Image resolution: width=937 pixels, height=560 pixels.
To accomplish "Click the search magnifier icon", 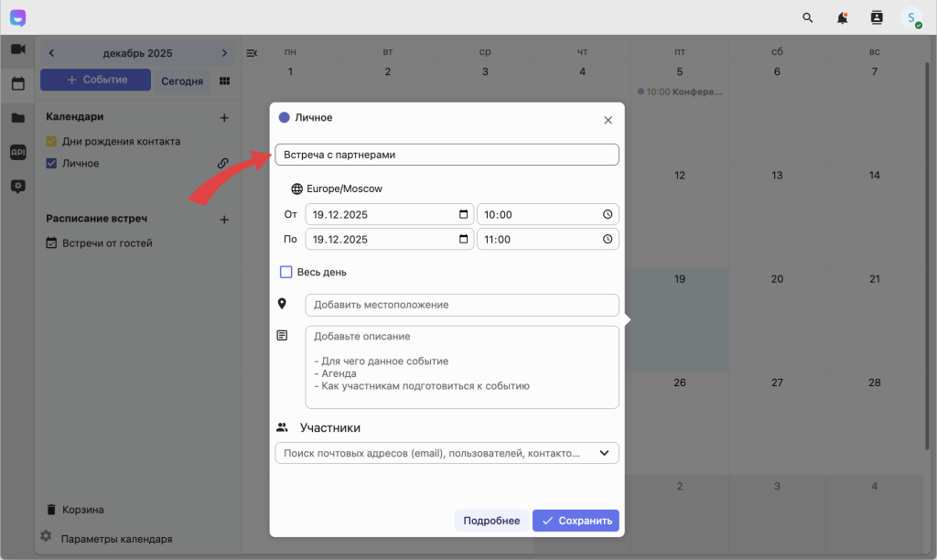I will tap(807, 17).
